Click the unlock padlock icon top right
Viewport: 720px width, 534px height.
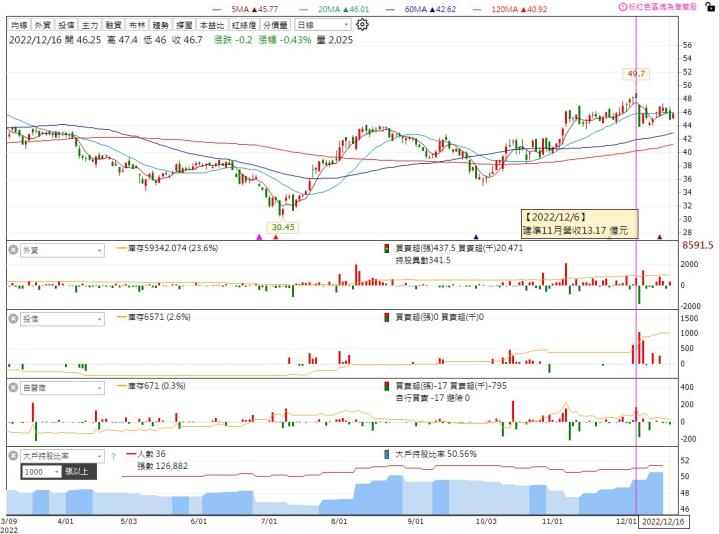[x=710, y=6]
